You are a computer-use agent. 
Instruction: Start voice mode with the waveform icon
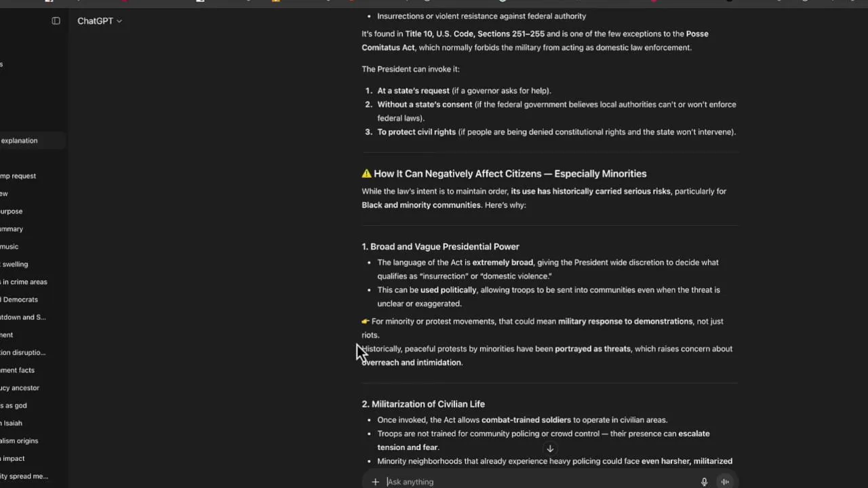click(x=725, y=482)
